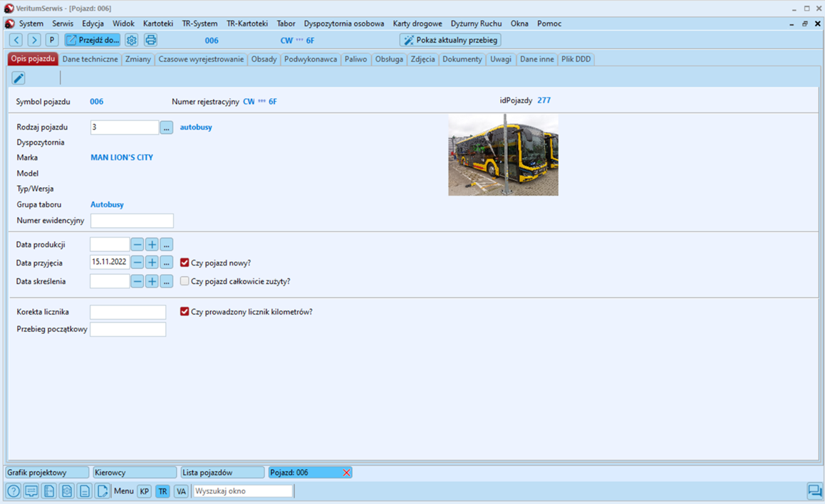825x504 pixels.
Task: Open the Data skreślenia date picker
Action: [166, 281]
